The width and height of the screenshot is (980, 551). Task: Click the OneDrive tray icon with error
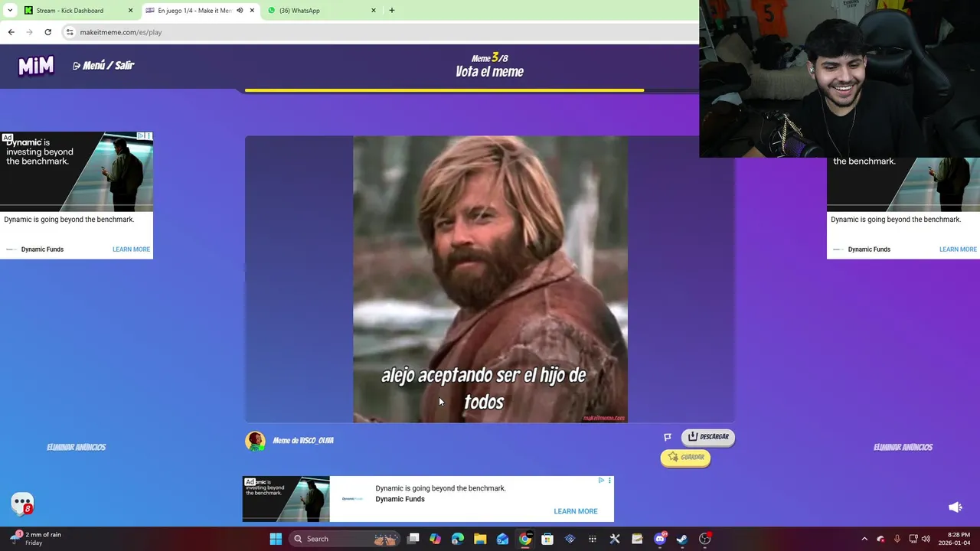point(880,539)
